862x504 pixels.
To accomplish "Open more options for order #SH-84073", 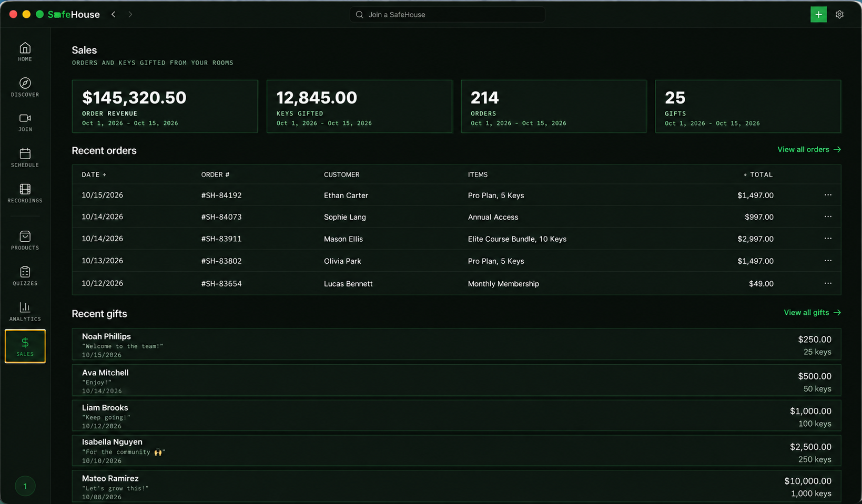I will [x=828, y=217].
